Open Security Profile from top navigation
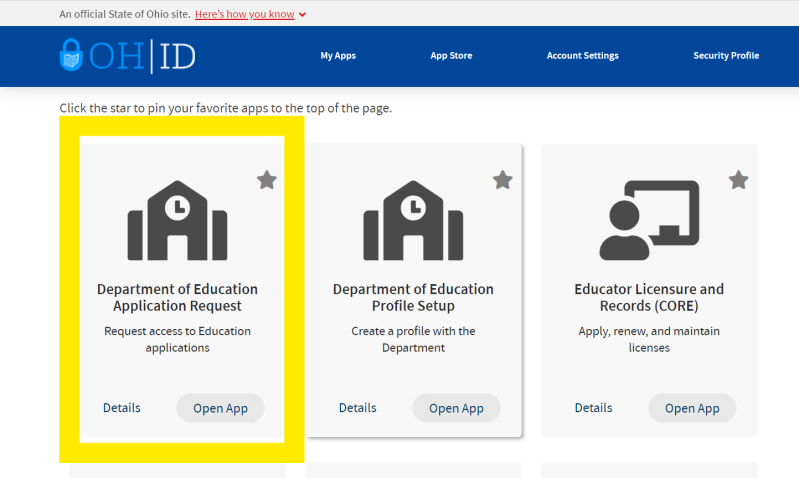The height and width of the screenshot is (478, 799). (726, 56)
